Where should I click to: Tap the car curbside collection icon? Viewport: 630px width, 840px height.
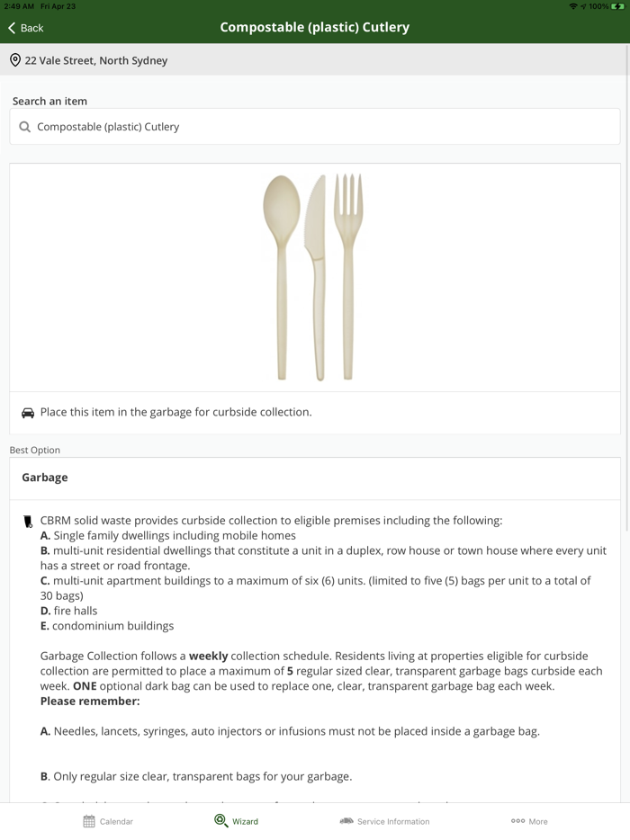(x=28, y=413)
